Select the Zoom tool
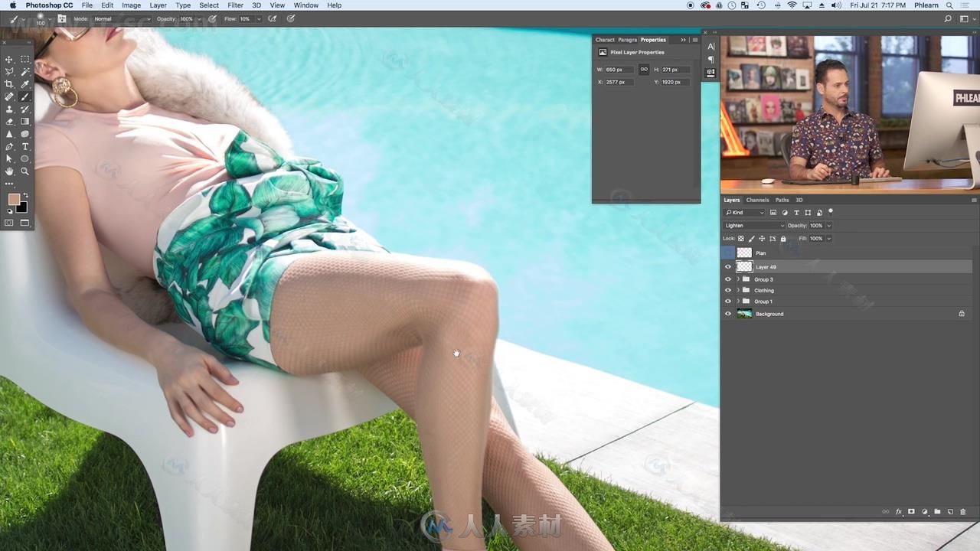980x551 pixels. pyautogui.click(x=25, y=171)
